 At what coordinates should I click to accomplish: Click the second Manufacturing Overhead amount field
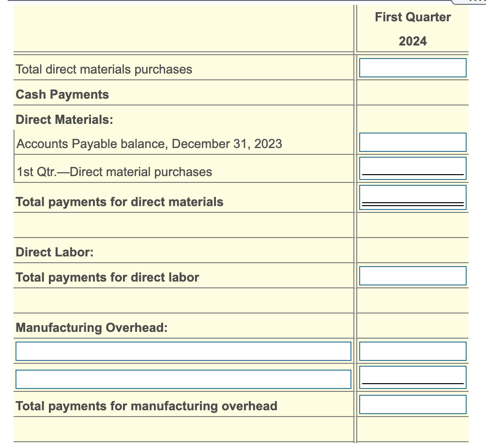(x=412, y=377)
